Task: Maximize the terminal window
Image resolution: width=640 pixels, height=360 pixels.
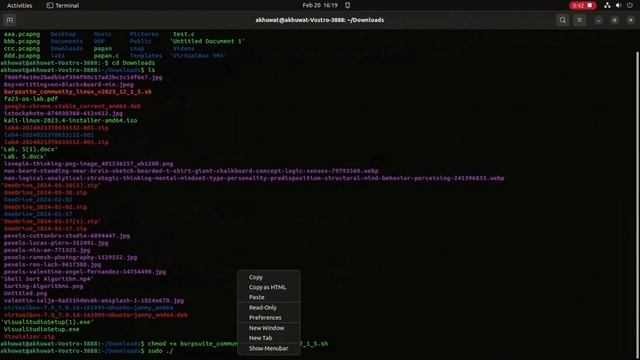Action: click(x=614, y=20)
